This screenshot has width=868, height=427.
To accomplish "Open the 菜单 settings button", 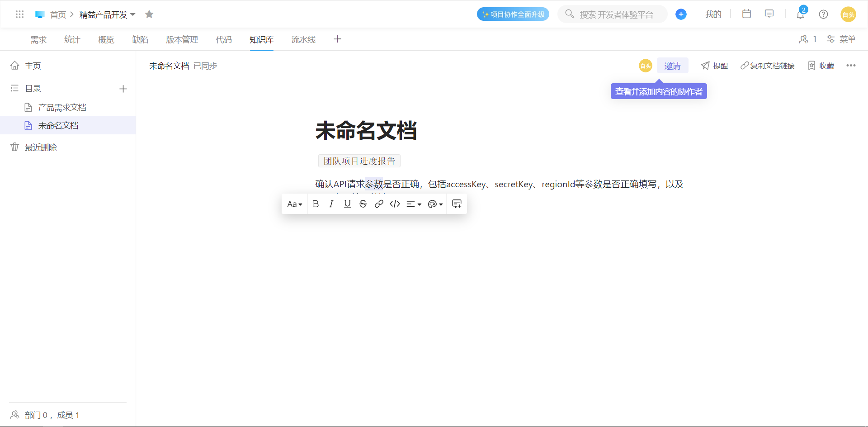I will point(841,39).
